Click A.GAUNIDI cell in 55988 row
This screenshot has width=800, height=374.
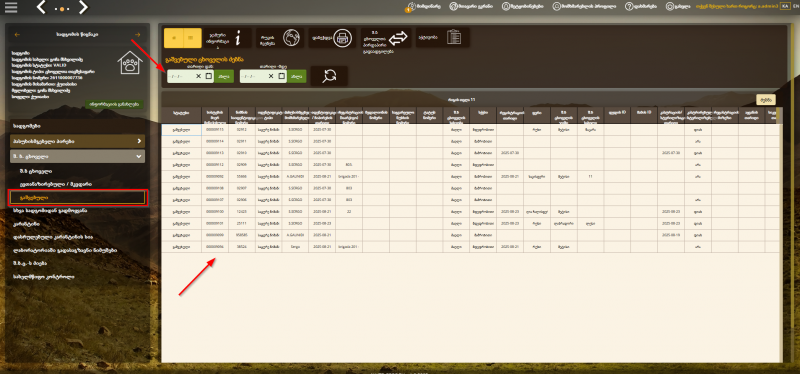click(x=295, y=176)
